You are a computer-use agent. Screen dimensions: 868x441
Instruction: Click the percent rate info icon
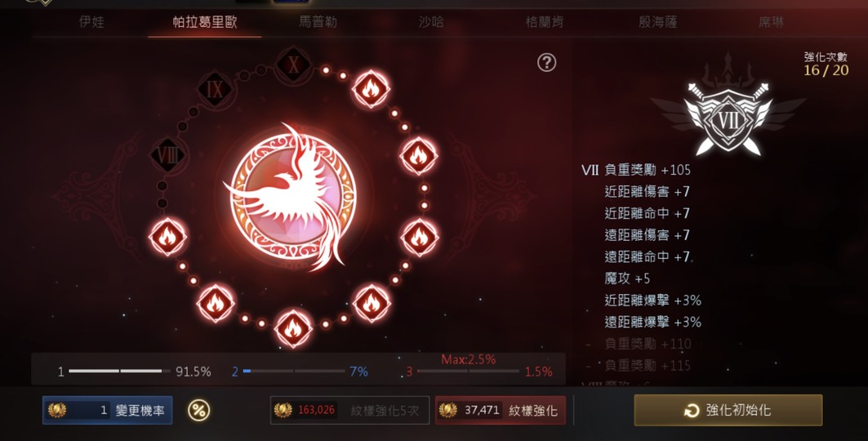point(198,410)
